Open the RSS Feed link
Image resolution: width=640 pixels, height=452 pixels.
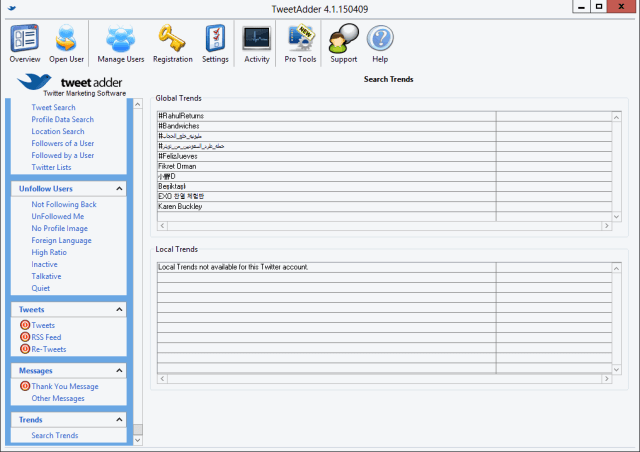pos(46,337)
